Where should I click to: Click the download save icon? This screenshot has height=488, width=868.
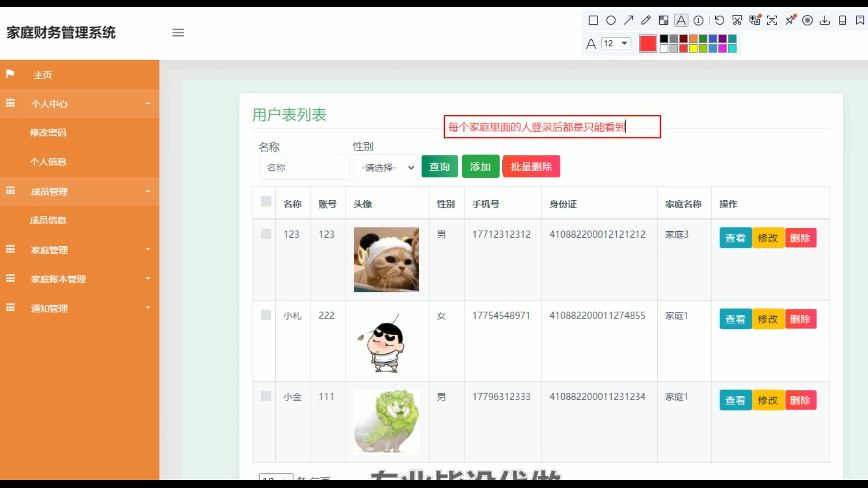pyautogui.click(x=825, y=20)
